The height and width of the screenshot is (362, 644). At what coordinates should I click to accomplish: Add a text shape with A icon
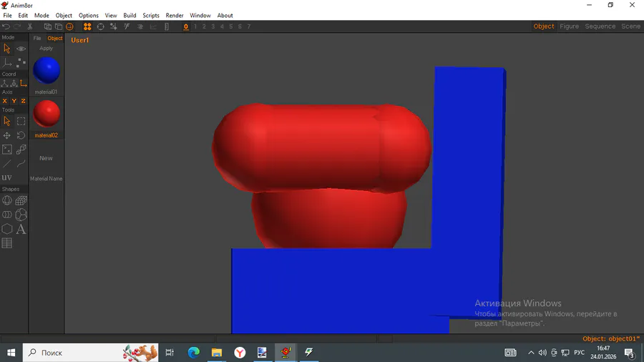21,229
